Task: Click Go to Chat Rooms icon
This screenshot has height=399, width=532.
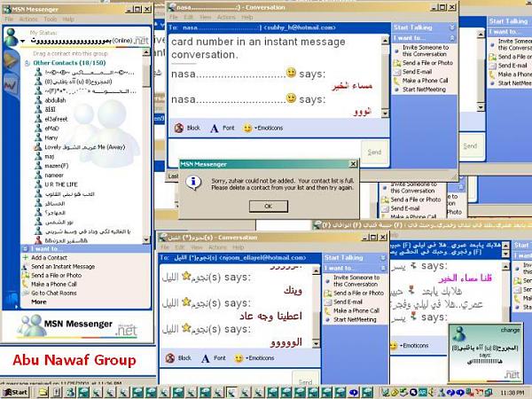Action: [25, 293]
